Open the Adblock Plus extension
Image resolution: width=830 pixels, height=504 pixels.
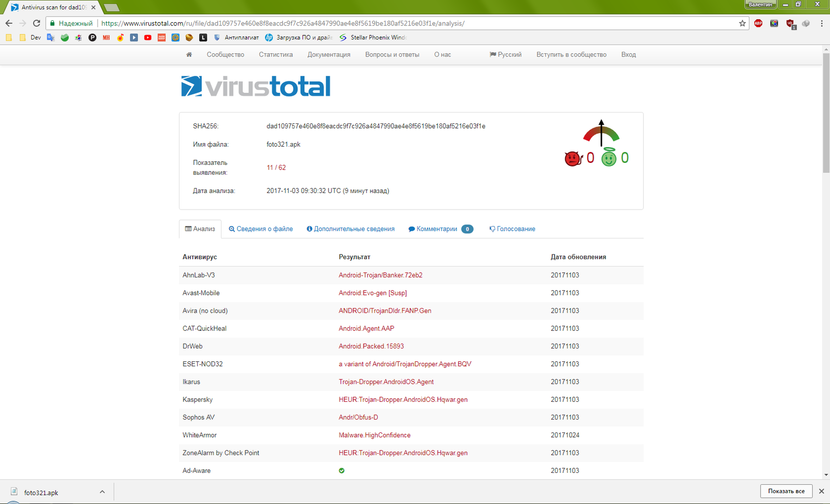click(758, 23)
